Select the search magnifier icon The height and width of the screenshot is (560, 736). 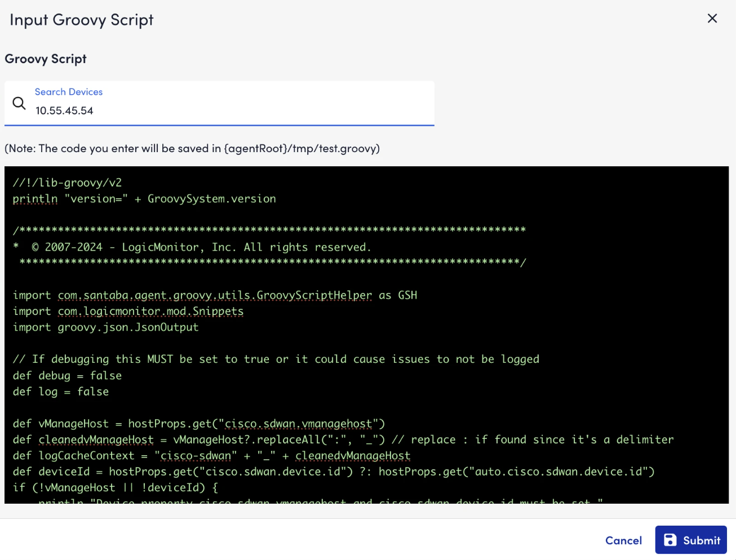(19, 103)
